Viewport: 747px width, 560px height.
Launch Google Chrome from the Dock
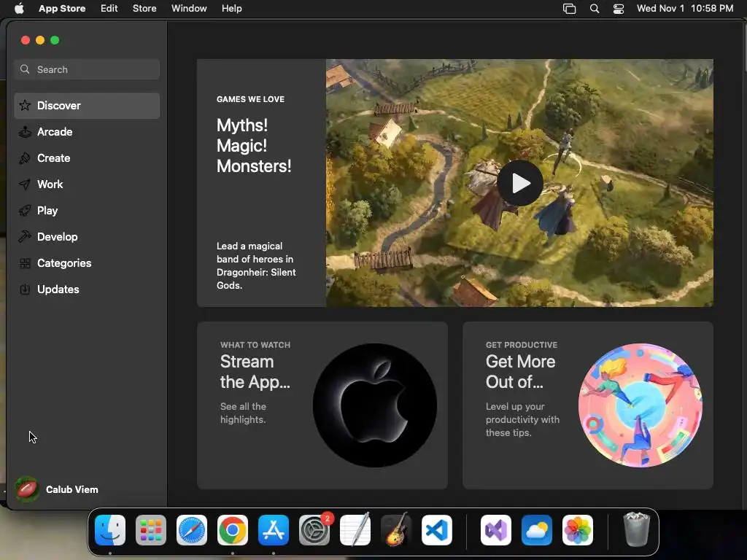233,530
